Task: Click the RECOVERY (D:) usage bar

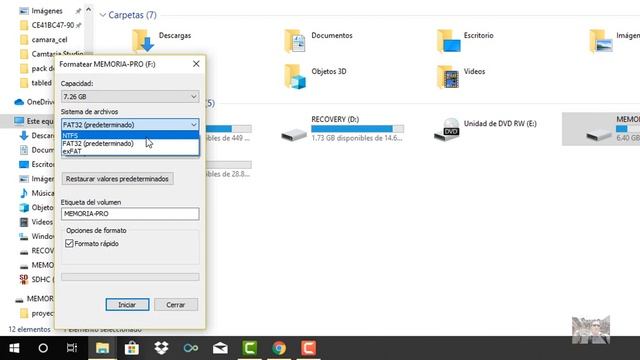Action: [358, 129]
